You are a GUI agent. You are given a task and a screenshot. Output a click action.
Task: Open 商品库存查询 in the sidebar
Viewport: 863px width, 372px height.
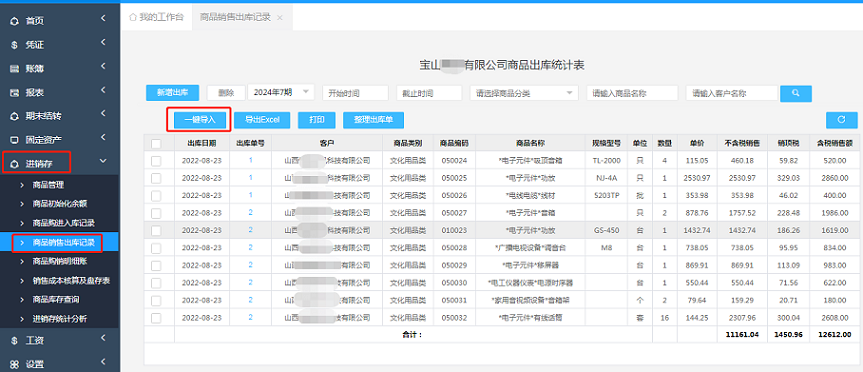(x=56, y=300)
